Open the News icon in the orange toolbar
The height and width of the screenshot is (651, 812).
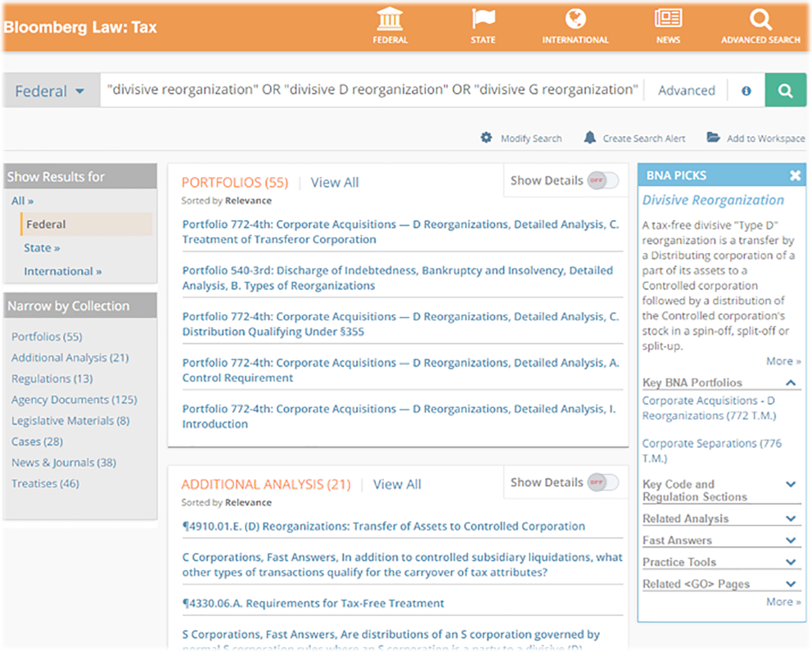click(668, 23)
